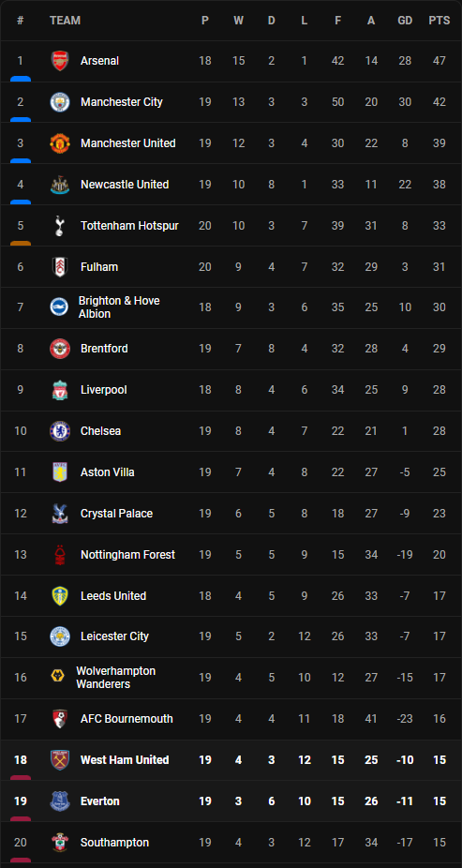This screenshot has height=868, width=462.
Task: Click the Tottenham Hotspur cockerel crest
Action: [x=60, y=226]
